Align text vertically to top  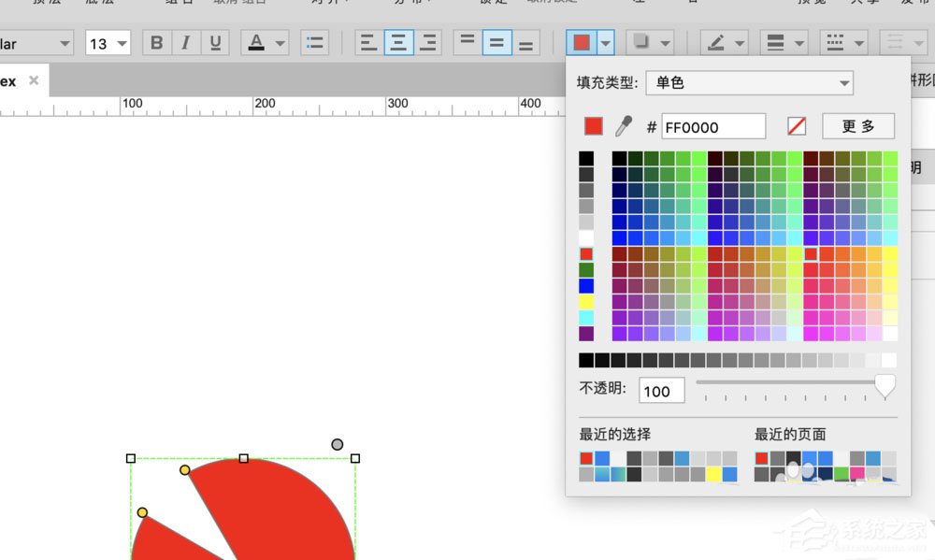click(467, 43)
